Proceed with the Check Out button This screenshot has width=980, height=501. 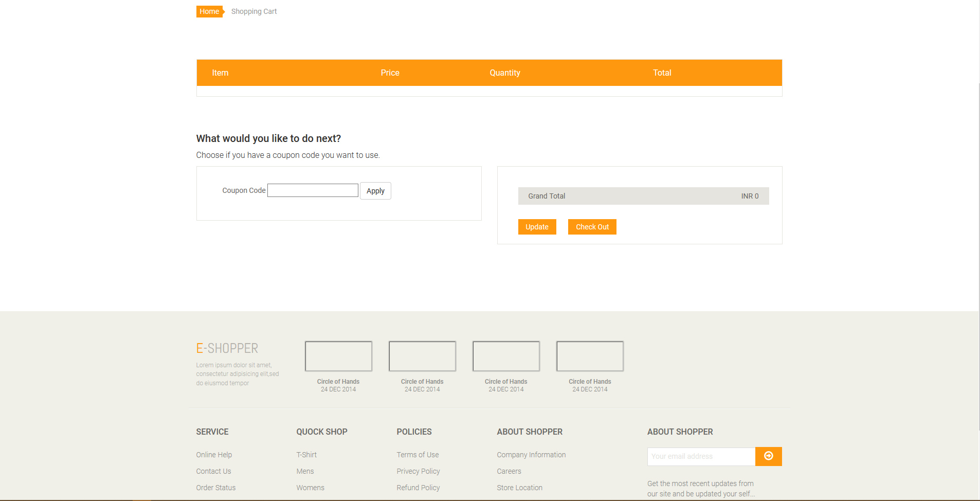point(592,226)
